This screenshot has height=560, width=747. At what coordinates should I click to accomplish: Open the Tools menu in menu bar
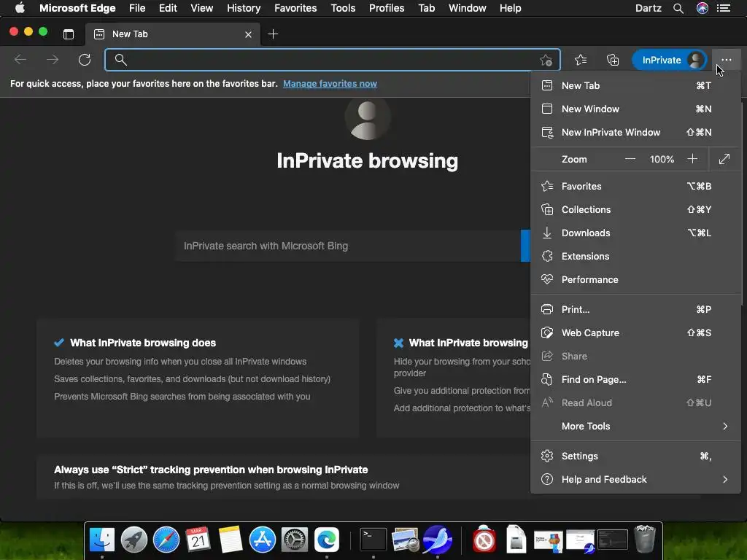pyautogui.click(x=343, y=8)
